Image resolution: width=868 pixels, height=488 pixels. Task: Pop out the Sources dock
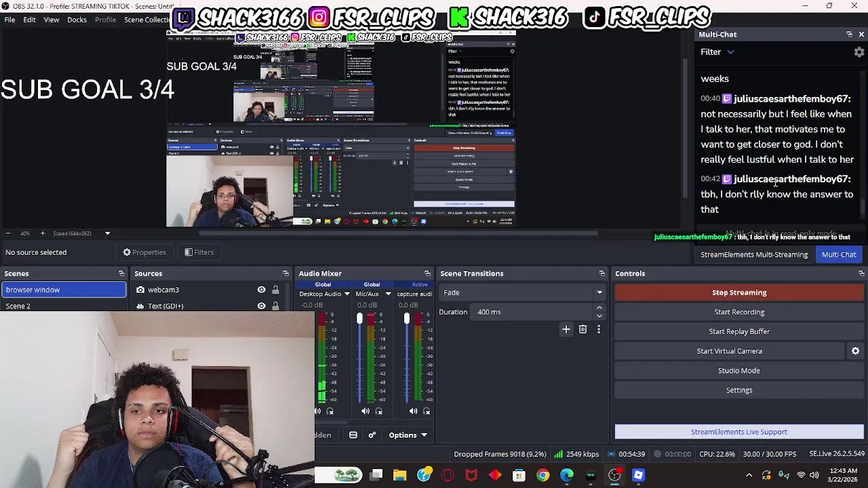[x=285, y=274]
